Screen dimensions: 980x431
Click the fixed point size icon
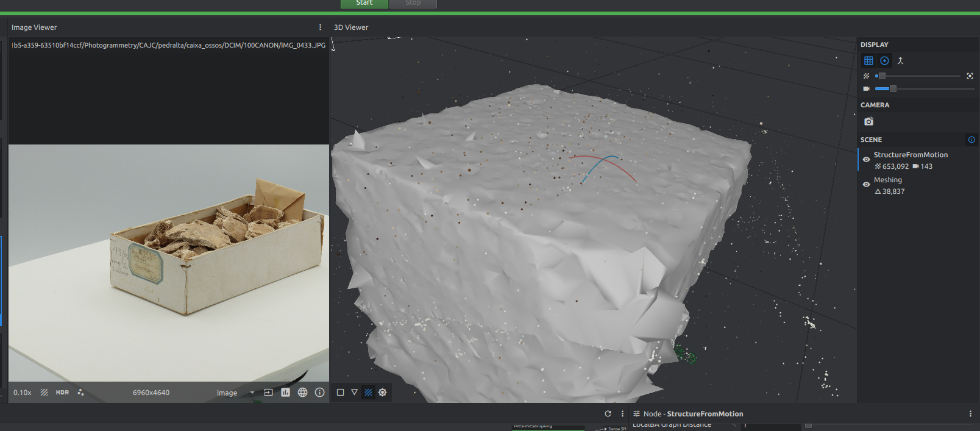[x=970, y=76]
